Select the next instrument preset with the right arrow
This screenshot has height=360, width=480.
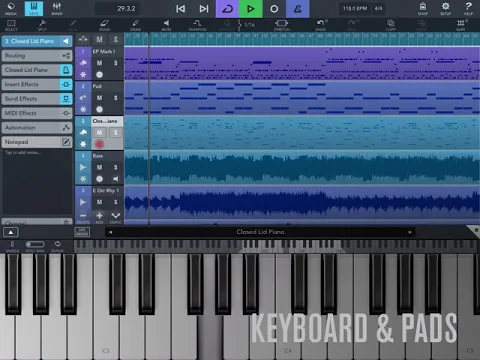[x=410, y=232]
